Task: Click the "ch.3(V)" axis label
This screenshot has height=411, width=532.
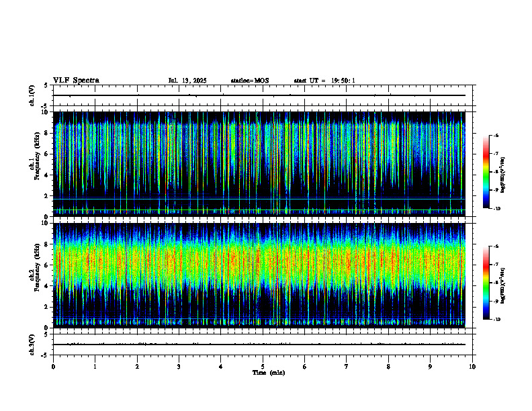Action: click(32, 345)
